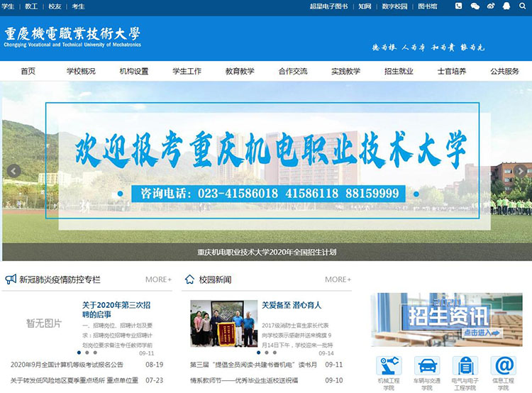This screenshot has height=393, width=532.
Task: Open 招生就业 navigation menu
Action: click(x=399, y=71)
